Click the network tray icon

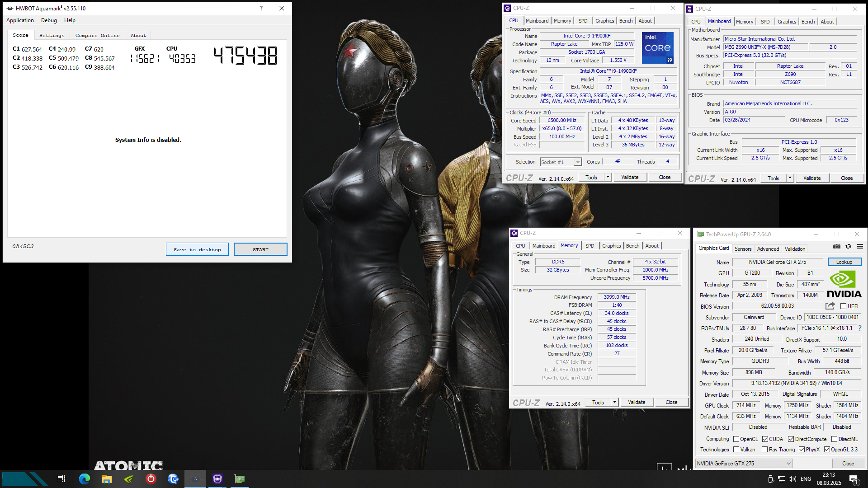coord(782,479)
